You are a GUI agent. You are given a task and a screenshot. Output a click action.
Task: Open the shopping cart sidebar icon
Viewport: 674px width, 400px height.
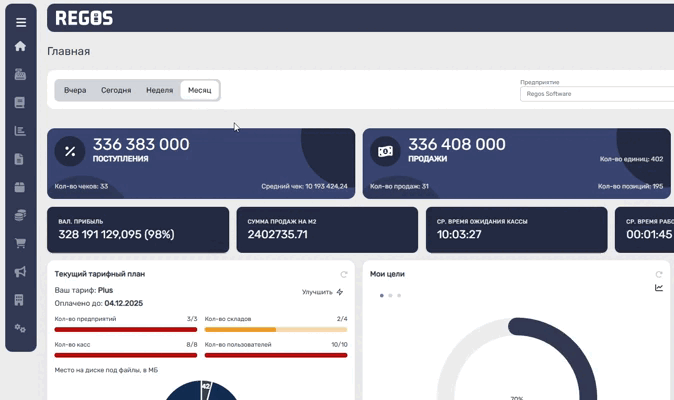point(20,243)
